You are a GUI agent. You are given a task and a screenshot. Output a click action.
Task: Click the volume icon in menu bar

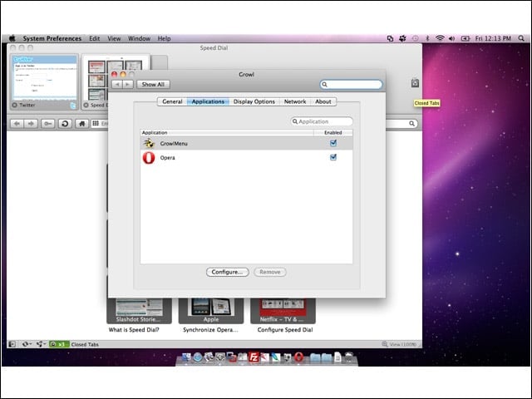point(451,38)
